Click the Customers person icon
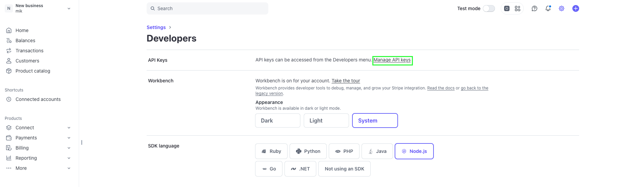 click(9, 61)
